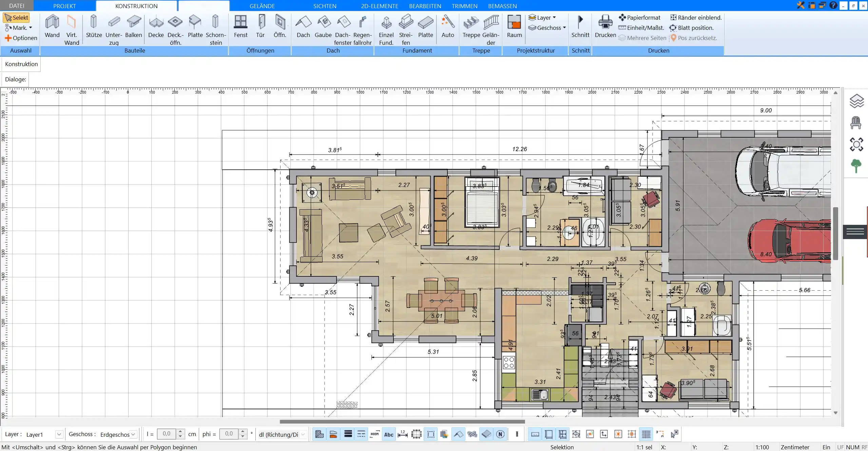Choose the Gaube dormer tool
The image size is (868, 451).
(323, 26)
